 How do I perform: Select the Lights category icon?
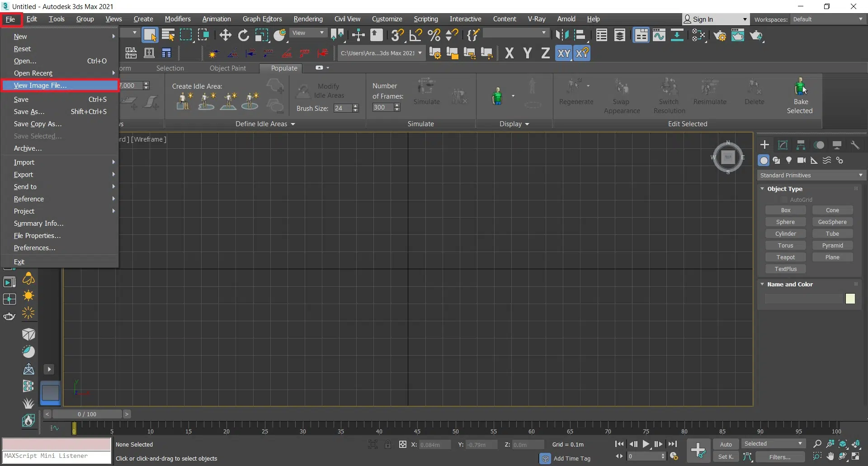pyautogui.click(x=789, y=160)
